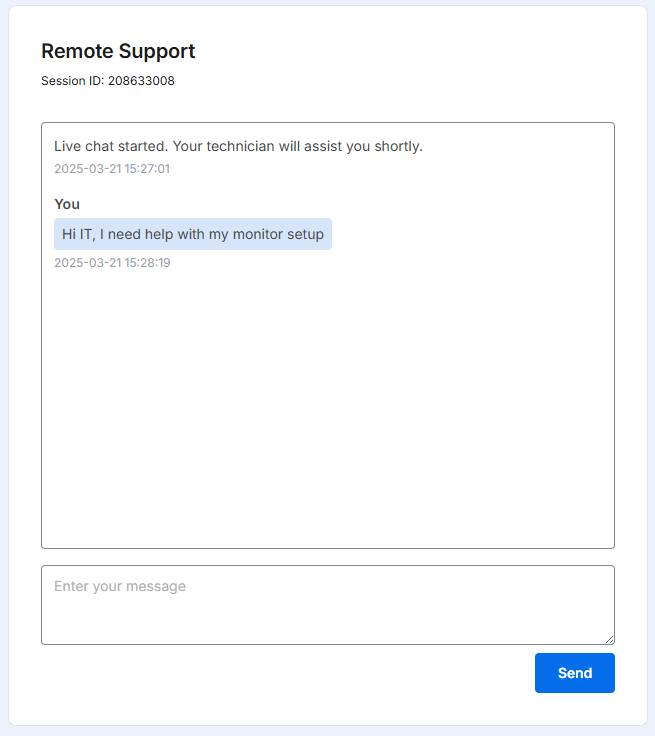
Task: Click the Session ID number 208633008
Action: [141, 81]
